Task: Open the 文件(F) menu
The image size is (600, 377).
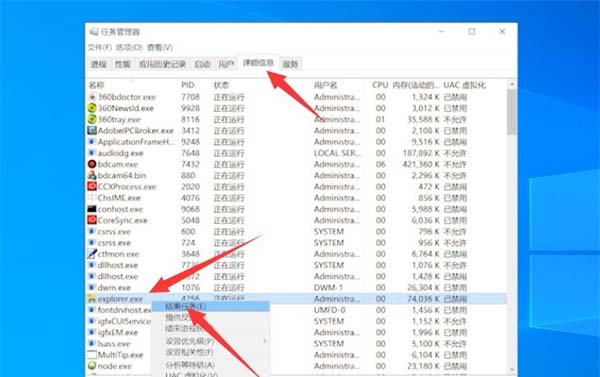Action: 99,47
